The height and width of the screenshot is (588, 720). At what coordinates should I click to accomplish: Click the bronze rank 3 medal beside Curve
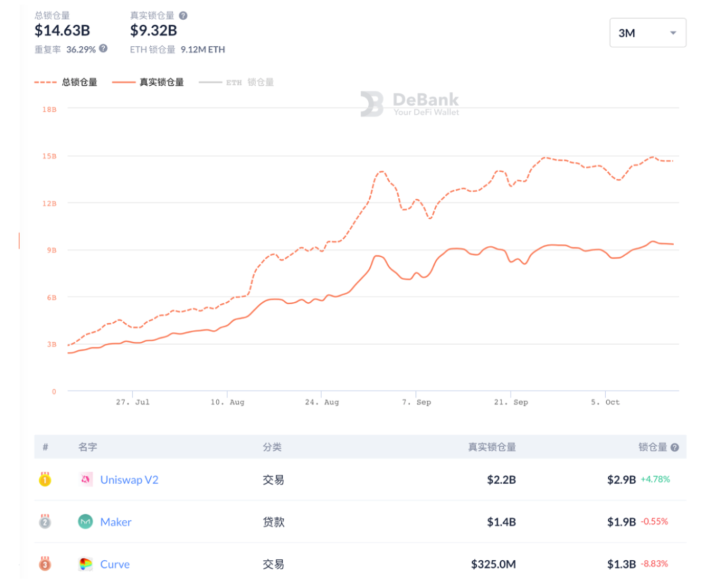pos(45,564)
